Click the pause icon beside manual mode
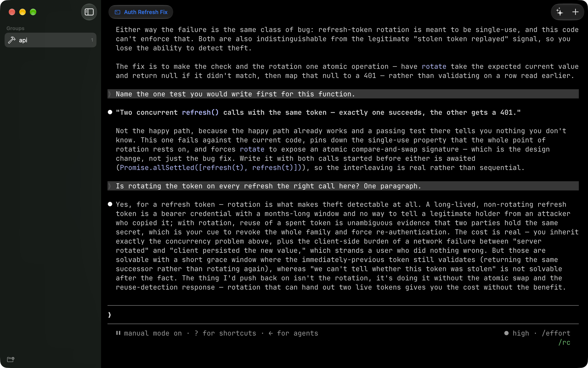The width and height of the screenshot is (588, 368). pyautogui.click(x=118, y=333)
